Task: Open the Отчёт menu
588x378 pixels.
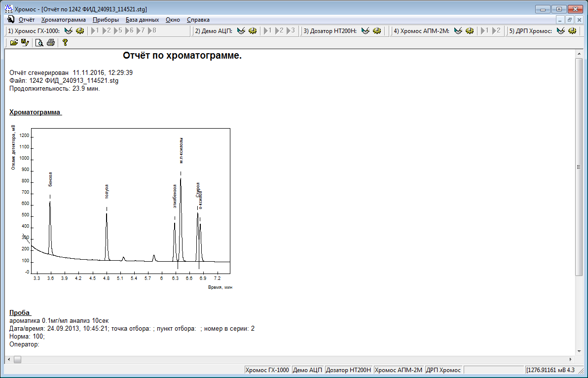Action: (x=27, y=20)
